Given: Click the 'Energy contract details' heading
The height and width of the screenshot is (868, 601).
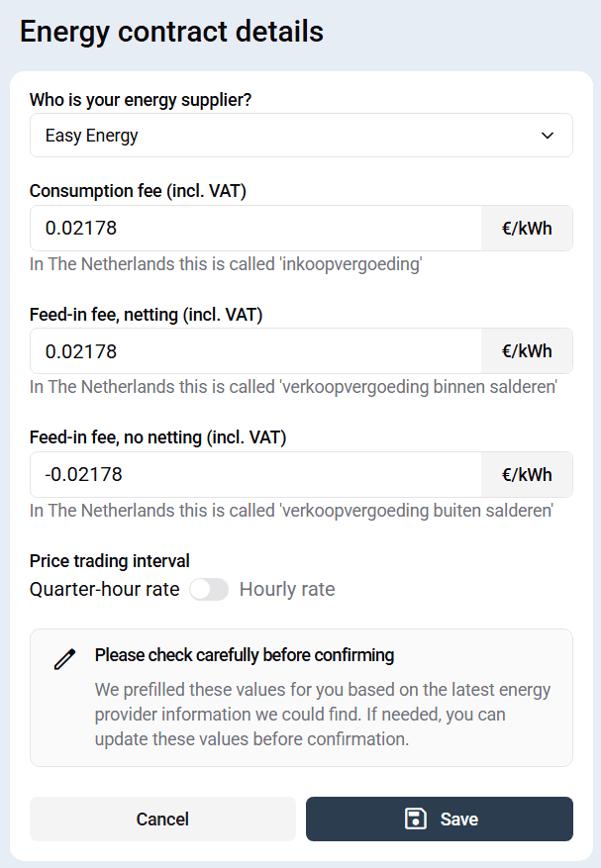Looking at the screenshot, I should pos(170,32).
